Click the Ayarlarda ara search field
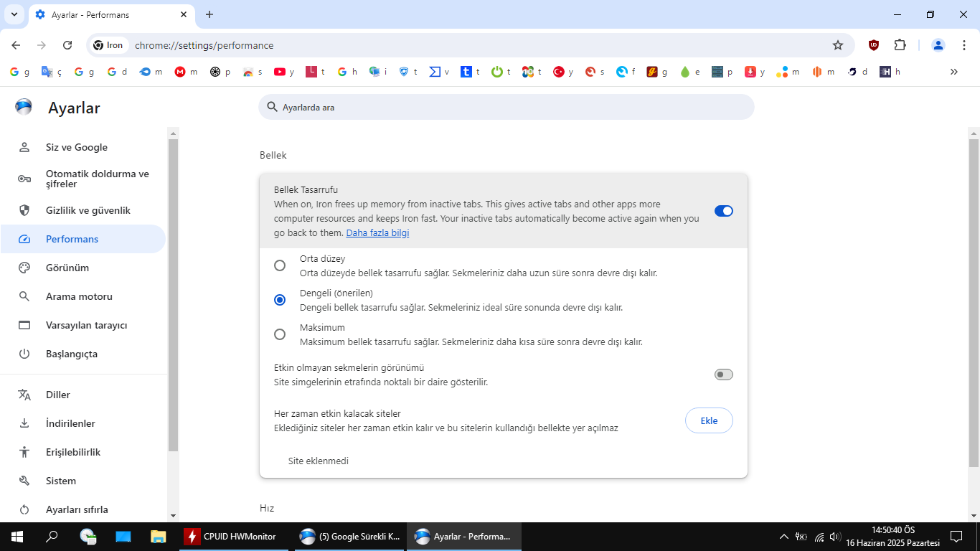 coord(507,107)
